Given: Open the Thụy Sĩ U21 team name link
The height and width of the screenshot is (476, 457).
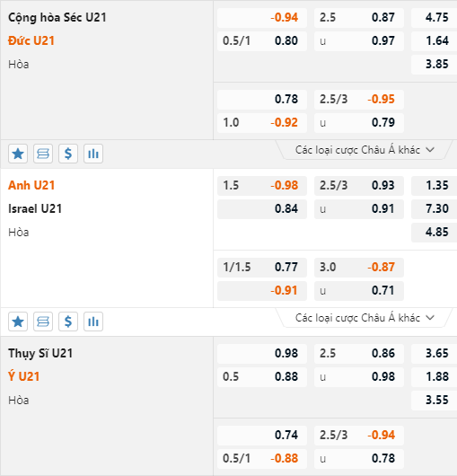Looking at the screenshot, I should click(40, 354).
